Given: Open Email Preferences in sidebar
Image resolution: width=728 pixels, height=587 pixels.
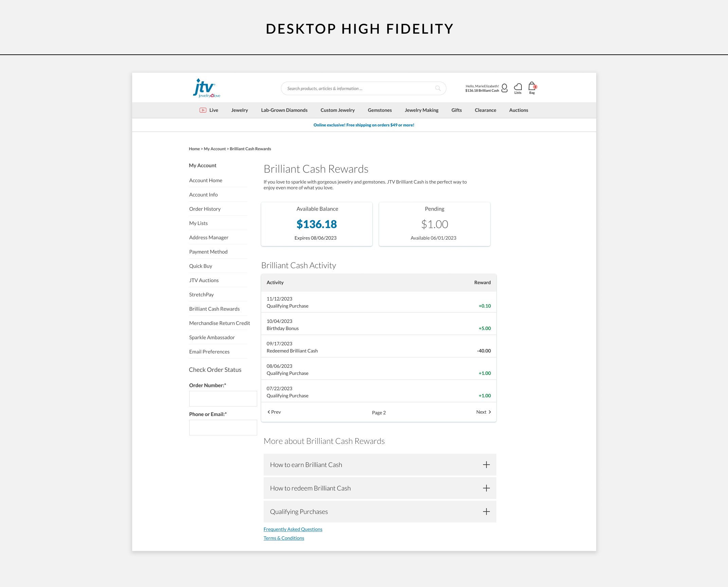Looking at the screenshot, I should pos(209,352).
